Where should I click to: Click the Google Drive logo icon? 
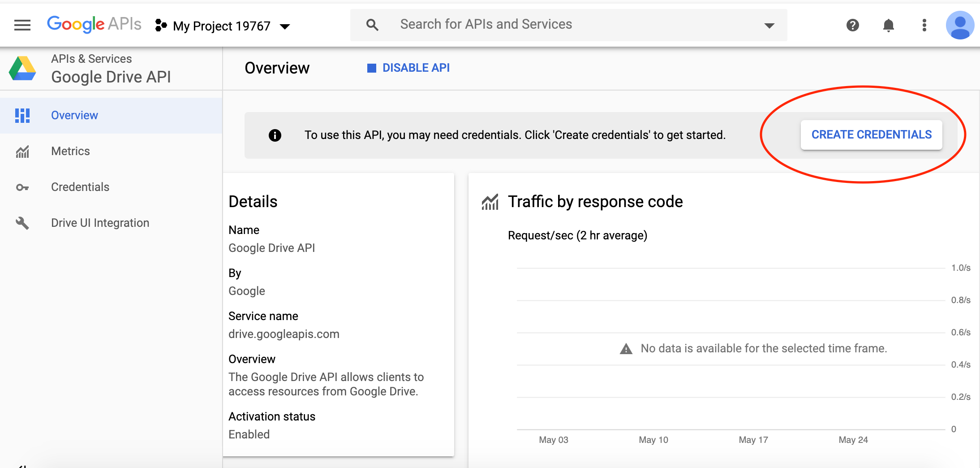click(x=23, y=68)
